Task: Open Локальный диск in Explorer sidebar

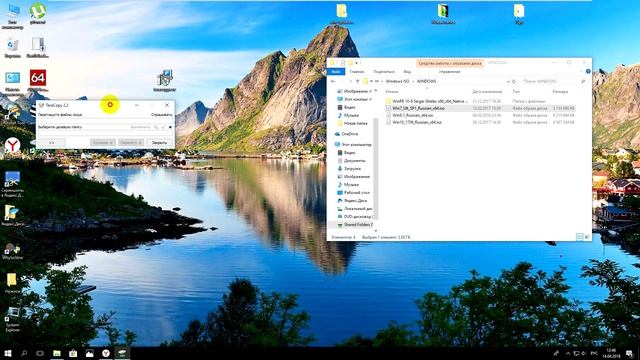Action: coord(354,209)
